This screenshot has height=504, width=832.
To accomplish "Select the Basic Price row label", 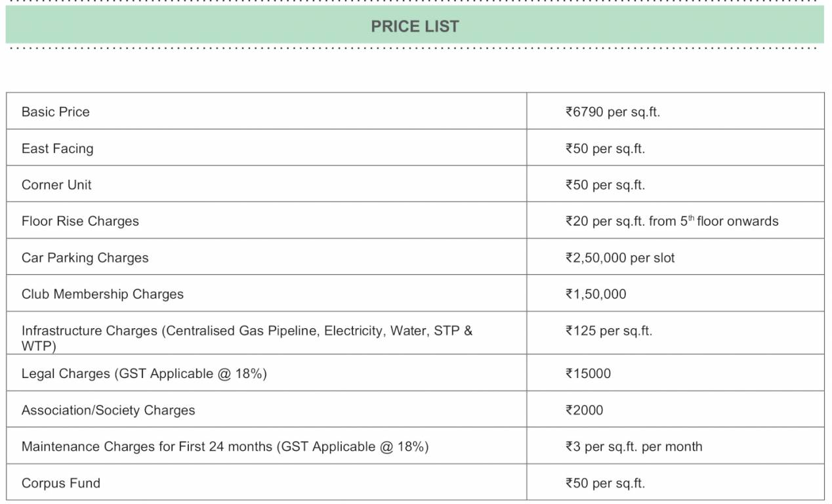I will pyautogui.click(x=56, y=112).
